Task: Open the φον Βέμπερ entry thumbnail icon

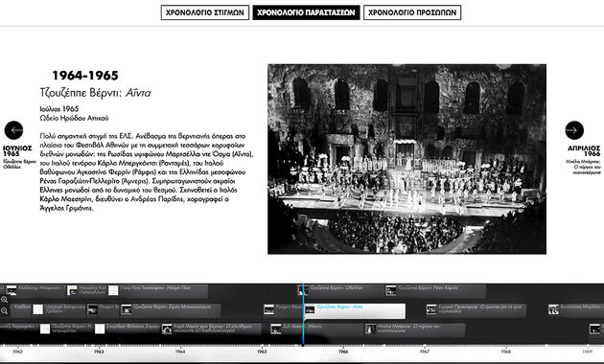Action: 167,329
